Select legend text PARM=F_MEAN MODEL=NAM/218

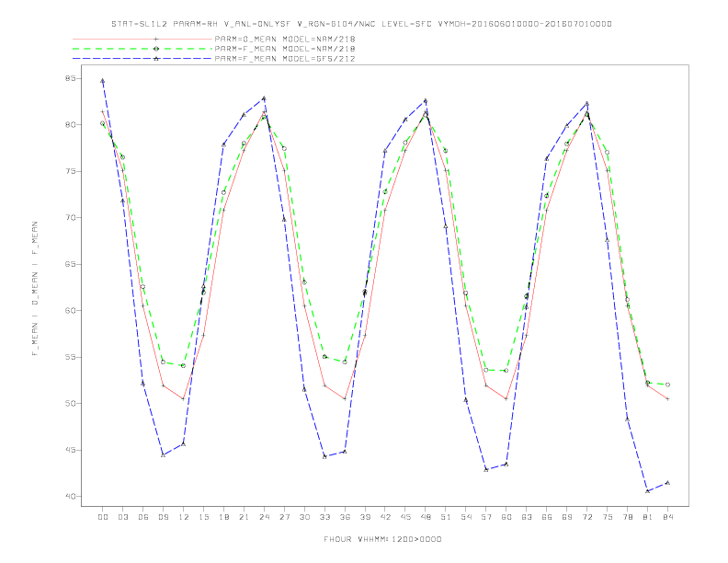coord(285,49)
